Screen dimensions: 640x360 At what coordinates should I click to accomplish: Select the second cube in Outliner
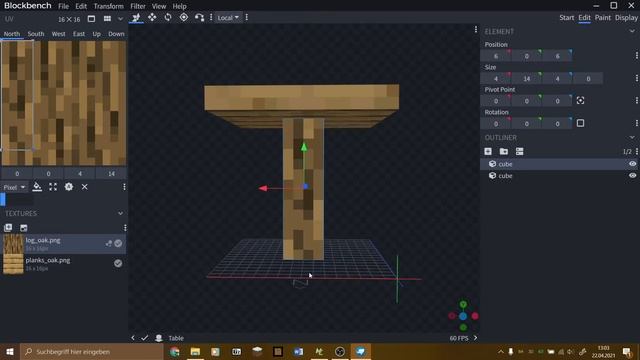[x=559, y=176]
